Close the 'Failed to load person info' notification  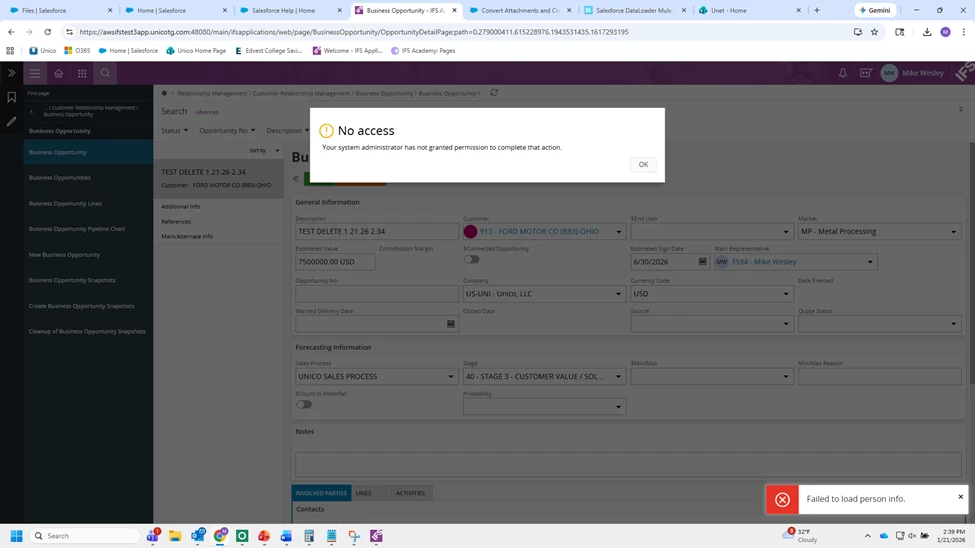(x=961, y=496)
